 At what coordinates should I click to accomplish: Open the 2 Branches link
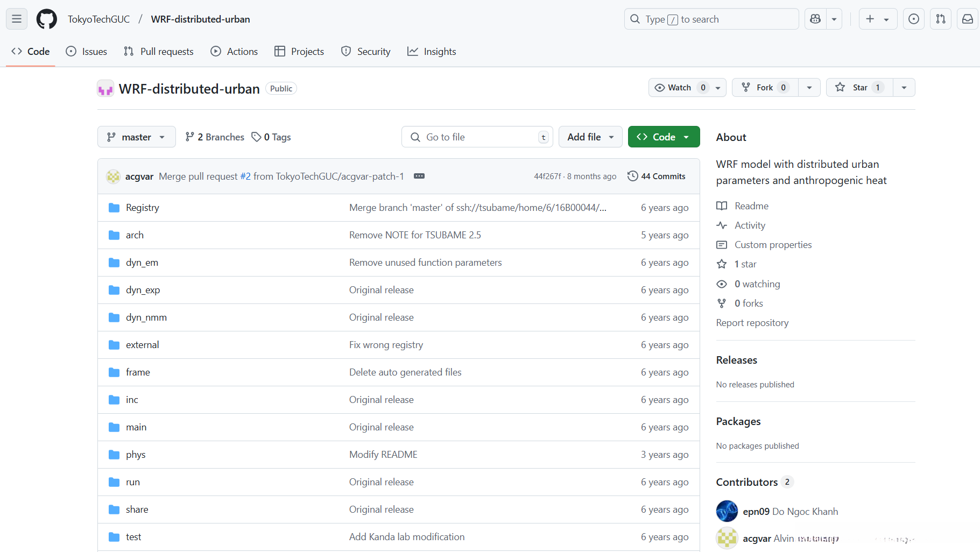pos(215,137)
